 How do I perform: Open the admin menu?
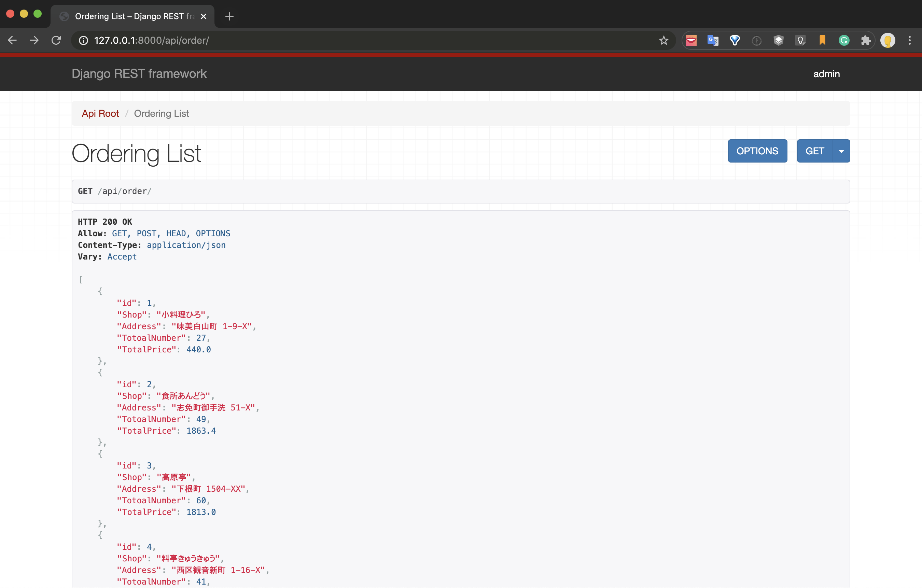(x=827, y=73)
